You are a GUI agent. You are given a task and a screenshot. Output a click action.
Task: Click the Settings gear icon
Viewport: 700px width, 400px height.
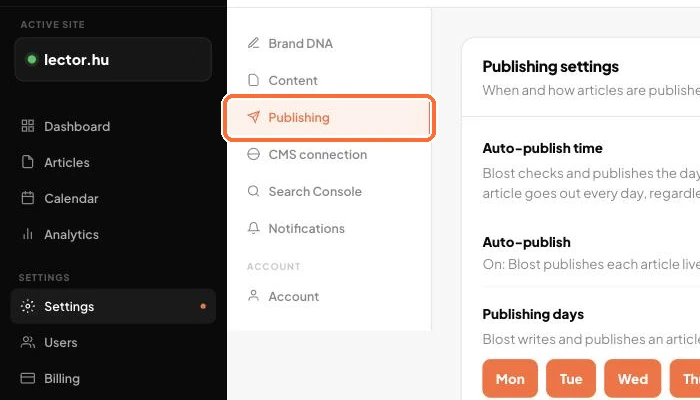click(x=28, y=306)
